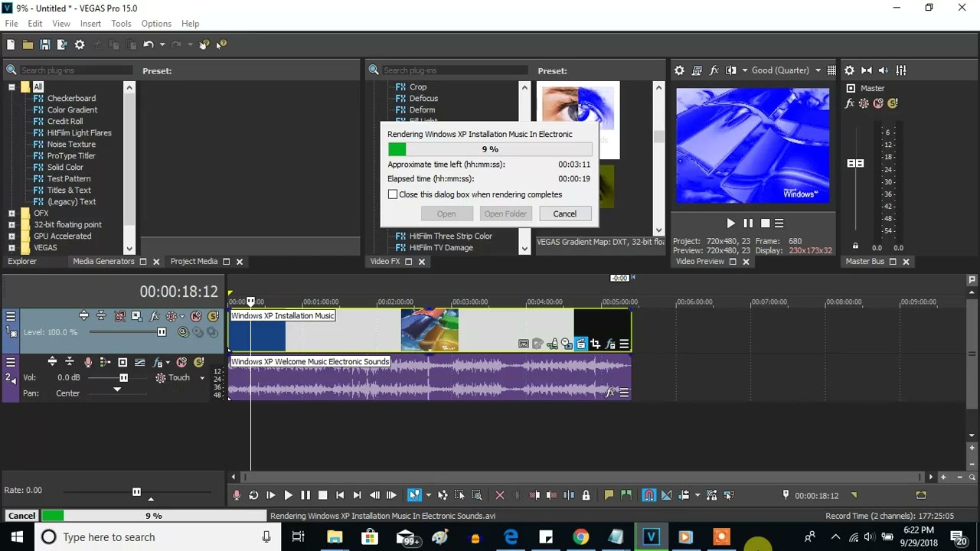Lock the selected event padlock icon

click(586, 495)
